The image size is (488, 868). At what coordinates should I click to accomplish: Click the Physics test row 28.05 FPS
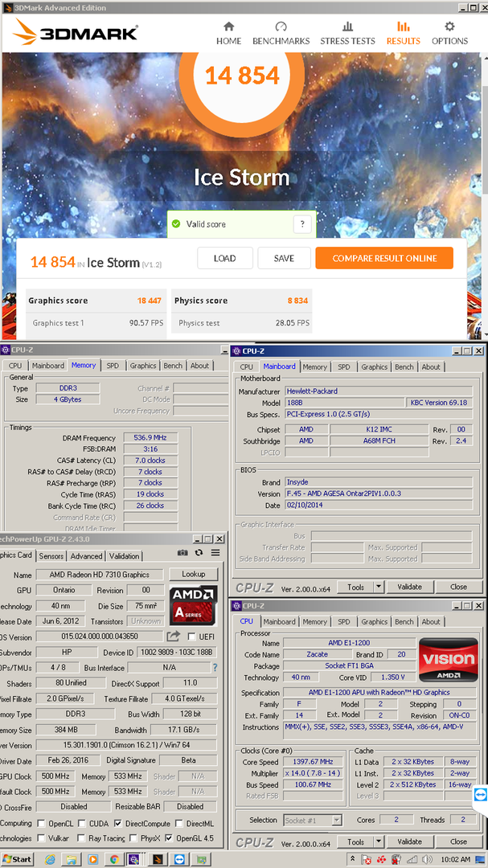coord(241,323)
